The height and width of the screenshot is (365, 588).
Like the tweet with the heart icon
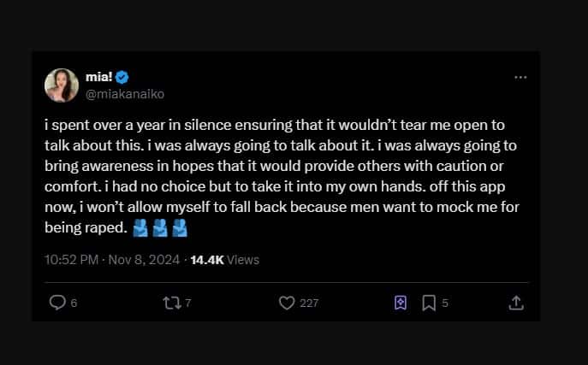coord(287,303)
